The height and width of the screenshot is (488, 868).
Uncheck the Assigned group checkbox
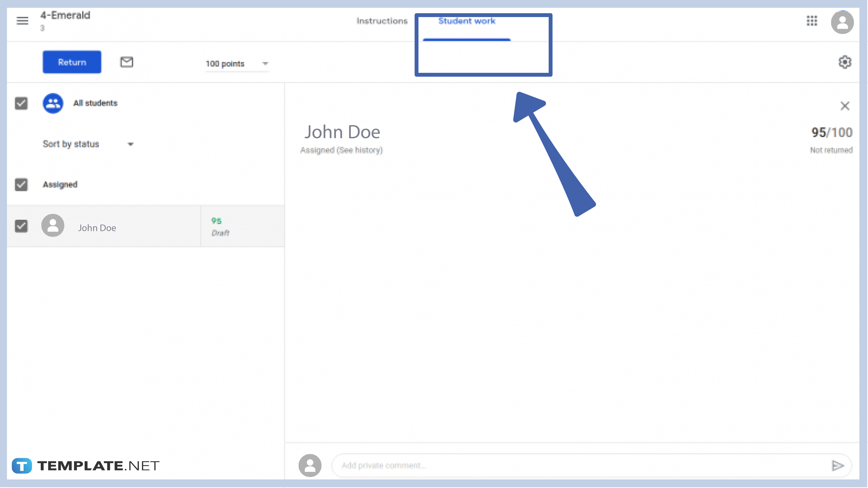21,185
